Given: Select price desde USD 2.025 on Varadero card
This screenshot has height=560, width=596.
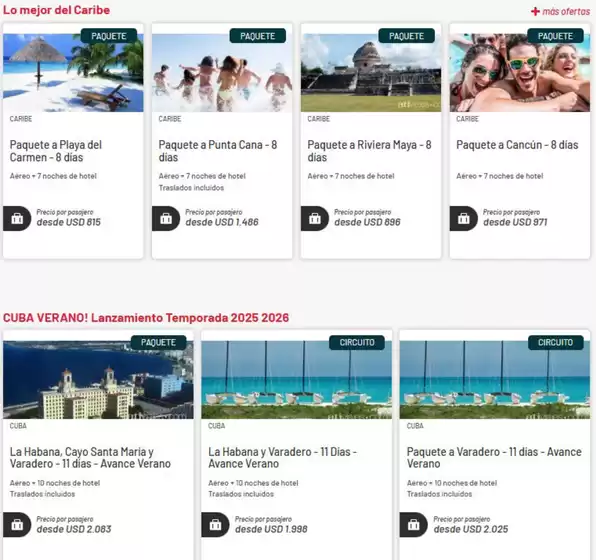Looking at the screenshot, I should tap(471, 529).
